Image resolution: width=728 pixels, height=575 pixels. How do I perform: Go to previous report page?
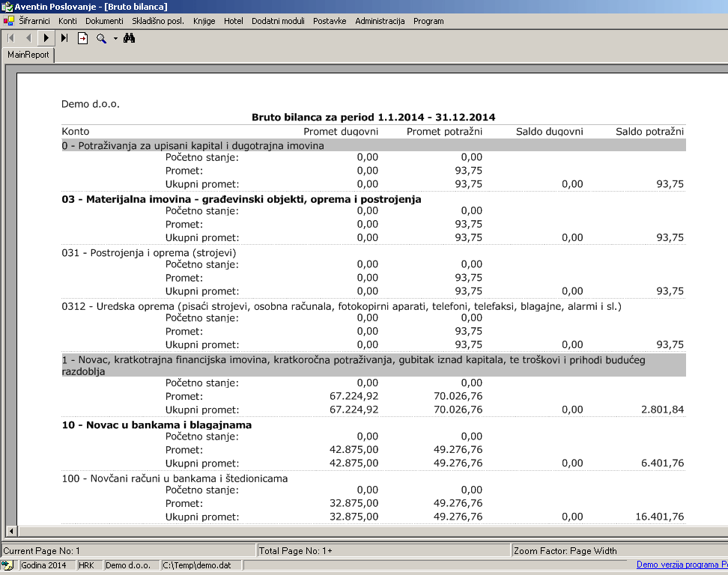tap(28, 37)
